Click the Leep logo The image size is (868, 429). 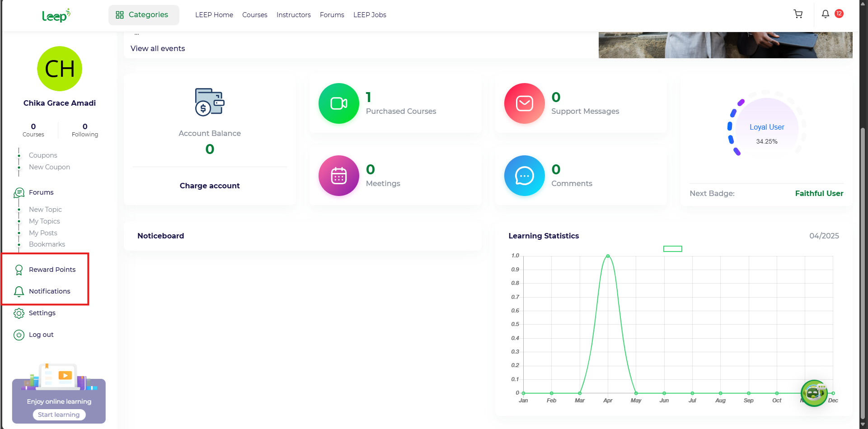pyautogui.click(x=56, y=15)
